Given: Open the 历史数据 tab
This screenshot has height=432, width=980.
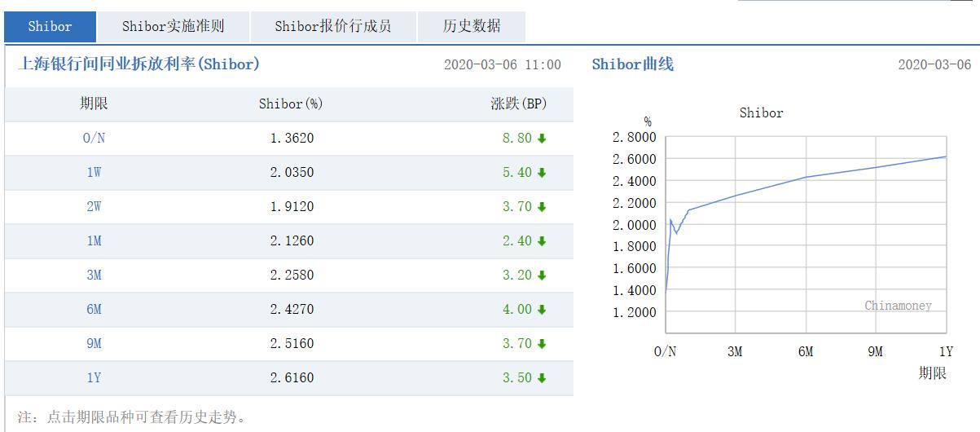Looking at the screenshot, I should (x=472, y=27).
